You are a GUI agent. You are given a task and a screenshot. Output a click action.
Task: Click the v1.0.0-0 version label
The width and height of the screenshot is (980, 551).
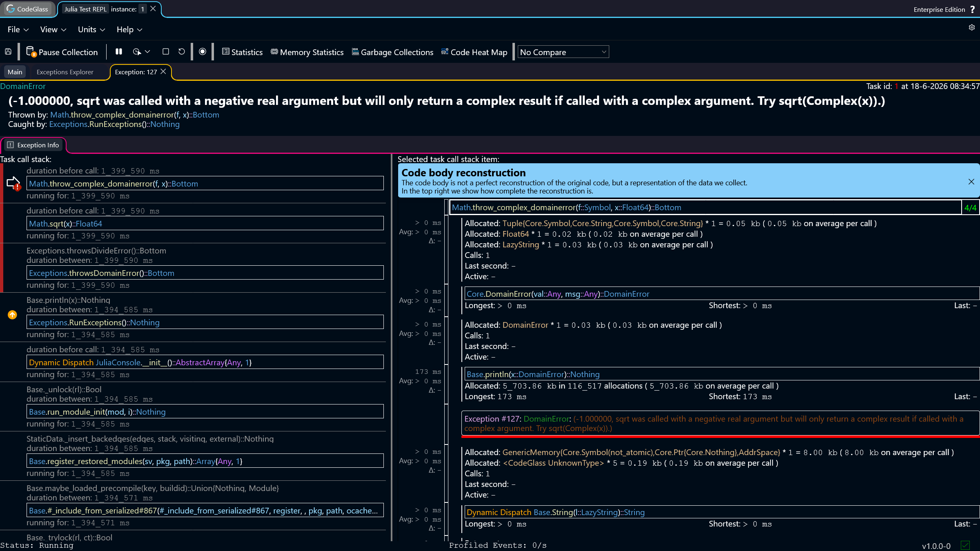click(936, 546)
